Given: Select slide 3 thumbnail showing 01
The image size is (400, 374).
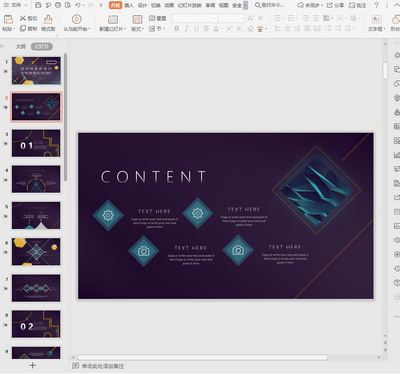Looking at the screenshot, I should tap(36, 143).
